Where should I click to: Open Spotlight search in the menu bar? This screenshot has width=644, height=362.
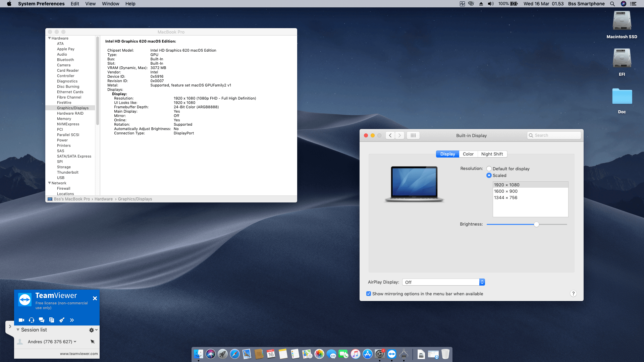click(612, 4)
